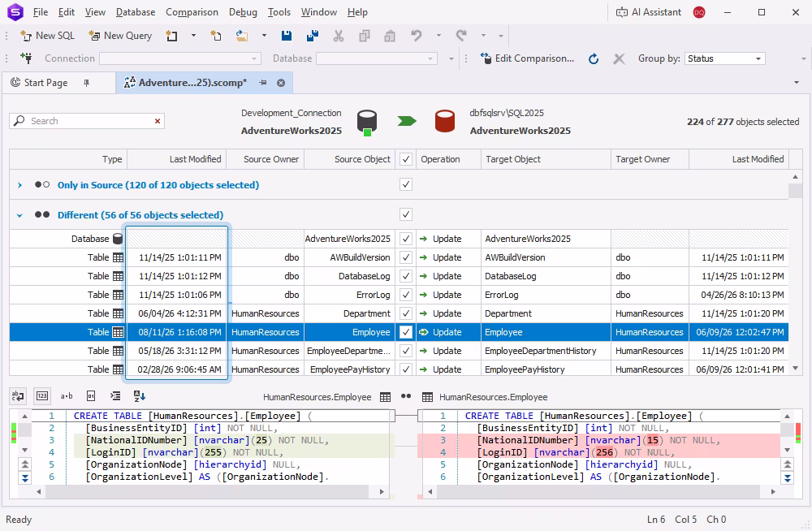Expand the Only in Source group
Screen dimensions: 812x531
coord(19,185)
